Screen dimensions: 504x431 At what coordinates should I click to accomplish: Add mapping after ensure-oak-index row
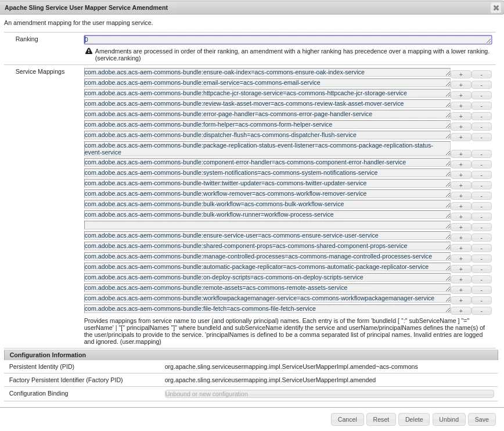(x=460, y=74)
